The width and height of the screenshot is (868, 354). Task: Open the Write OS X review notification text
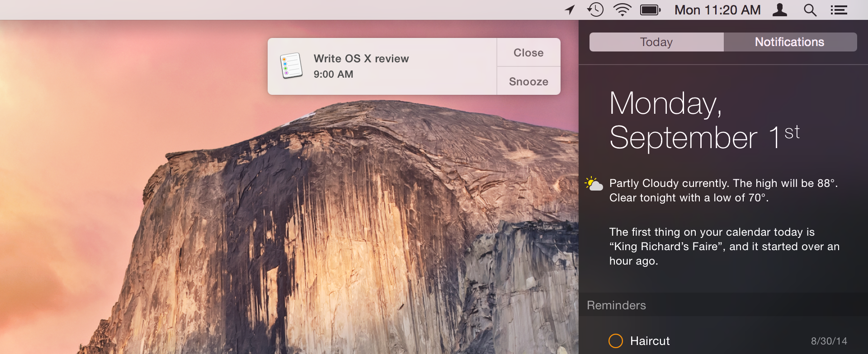[x=361, y=59]
